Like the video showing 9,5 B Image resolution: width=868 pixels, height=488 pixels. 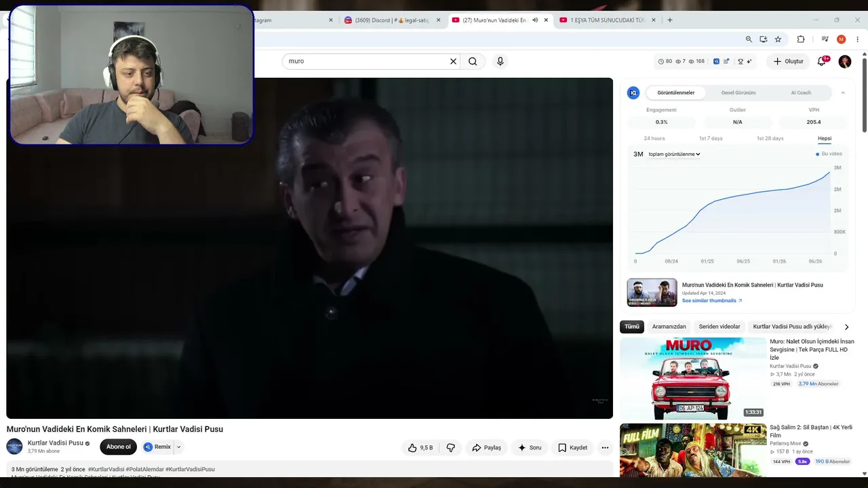pyautogui.click(x=420, y=447)
